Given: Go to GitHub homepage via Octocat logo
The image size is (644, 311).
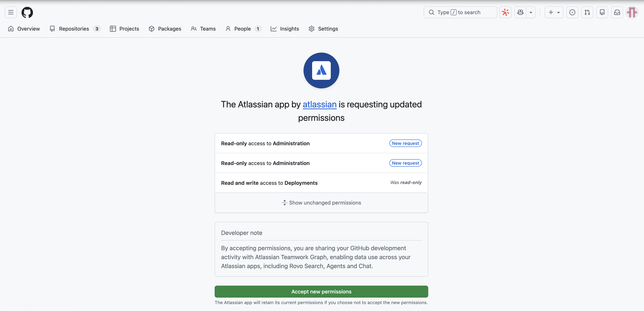Looking at the screenshot, I should click(x=27, y=12).
